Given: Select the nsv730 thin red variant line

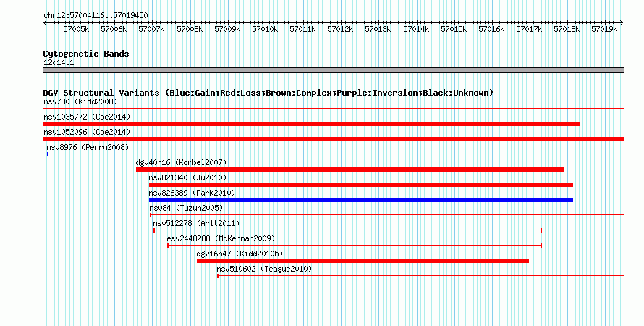Looking at the screenshot, I should 333,109.
